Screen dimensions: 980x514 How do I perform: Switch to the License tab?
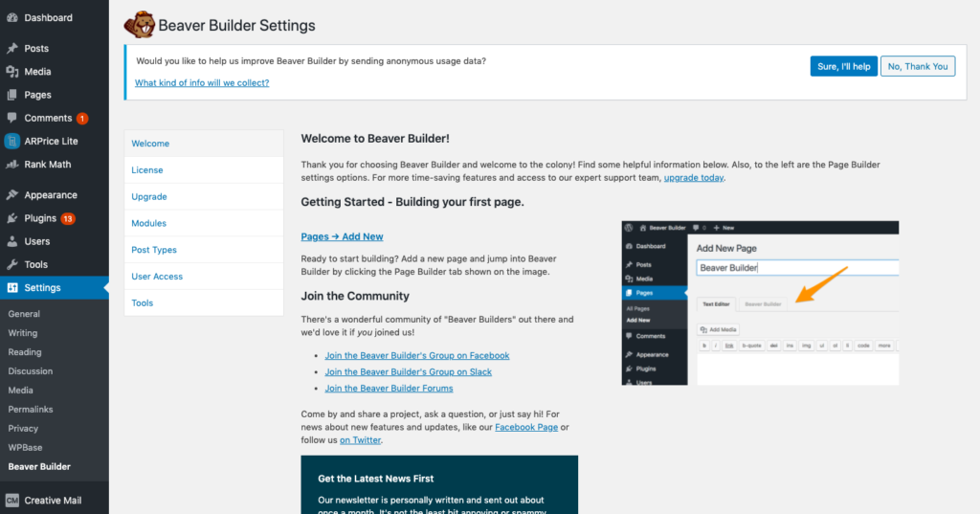pos(204,170)
